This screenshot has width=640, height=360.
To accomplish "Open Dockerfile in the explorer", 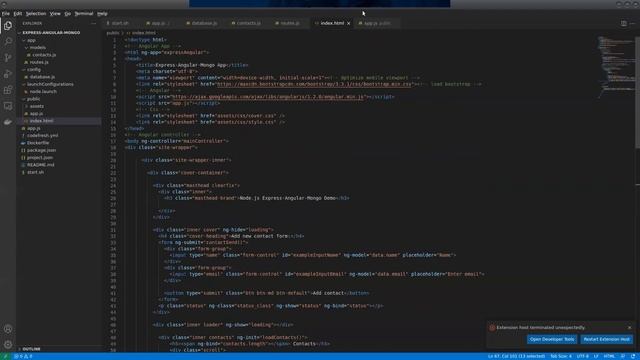I will click(x=38, y=143).
